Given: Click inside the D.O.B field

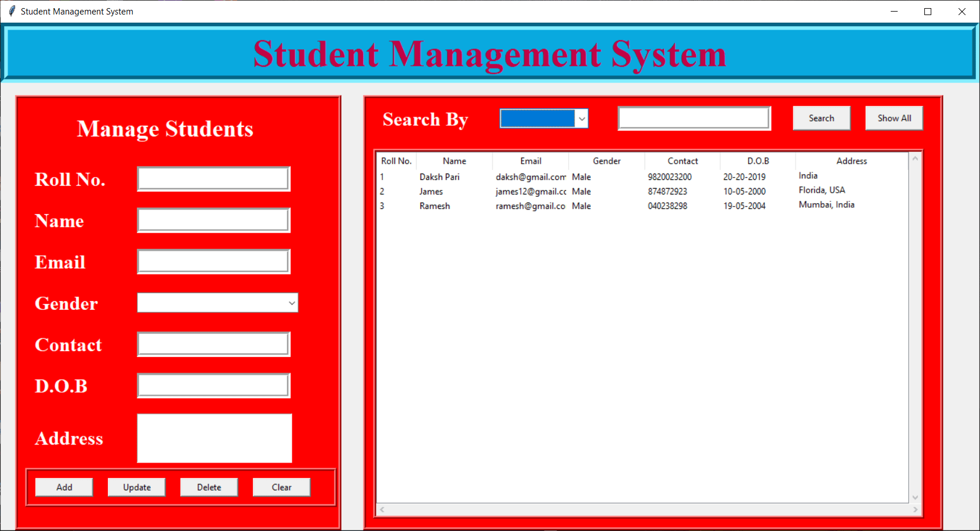Looking at the screenshot, I should (x=213, y=385).
